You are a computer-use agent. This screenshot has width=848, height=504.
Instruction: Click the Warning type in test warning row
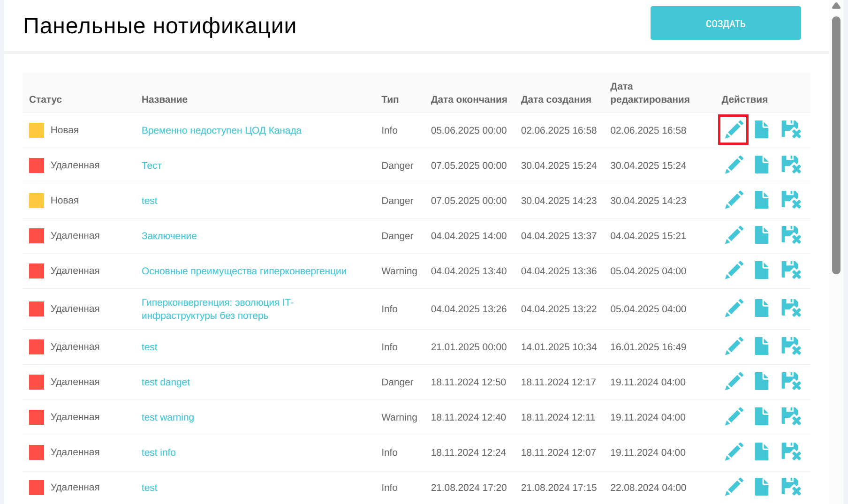coord(399,417)
